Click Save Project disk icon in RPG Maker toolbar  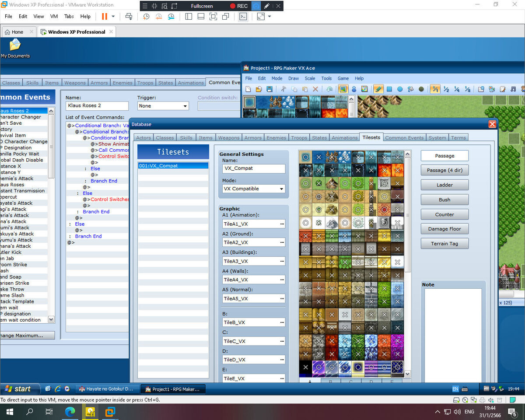tap(269, 89)
